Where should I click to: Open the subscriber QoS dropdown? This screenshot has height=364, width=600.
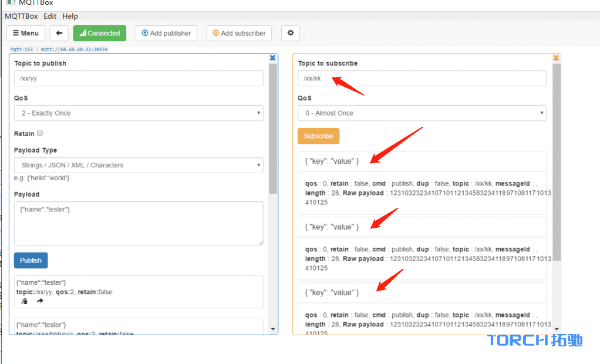point(422,113)
